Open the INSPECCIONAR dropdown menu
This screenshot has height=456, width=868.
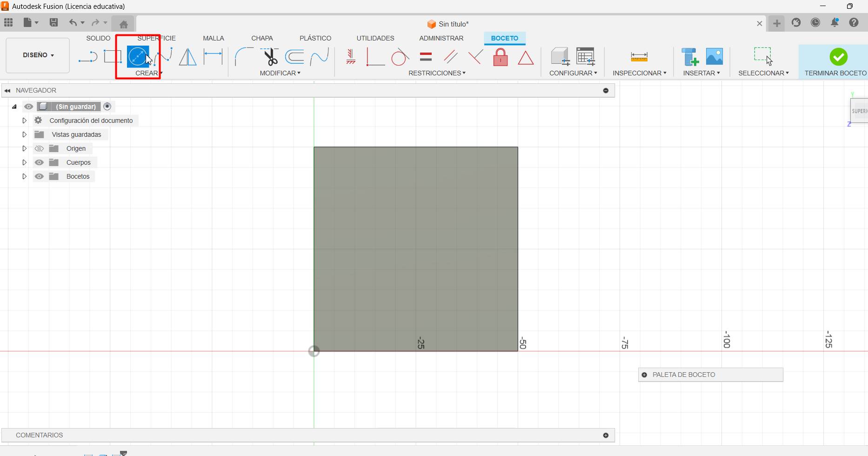(x=640, y=73)
